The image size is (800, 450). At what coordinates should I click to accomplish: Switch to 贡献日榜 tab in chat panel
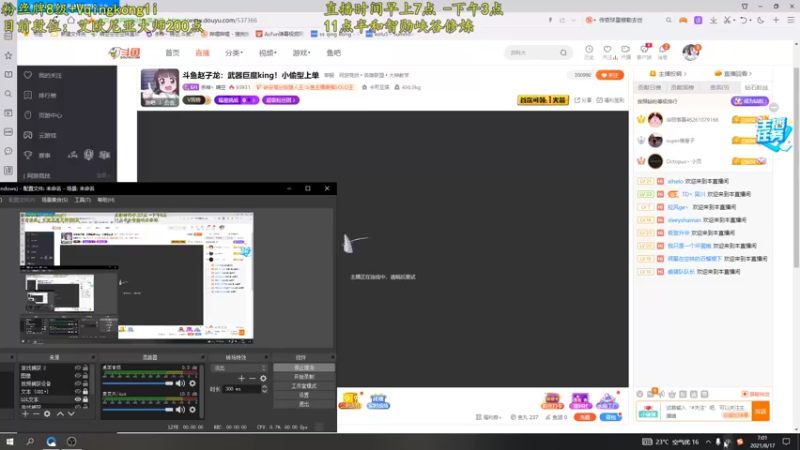pos(649,88)
